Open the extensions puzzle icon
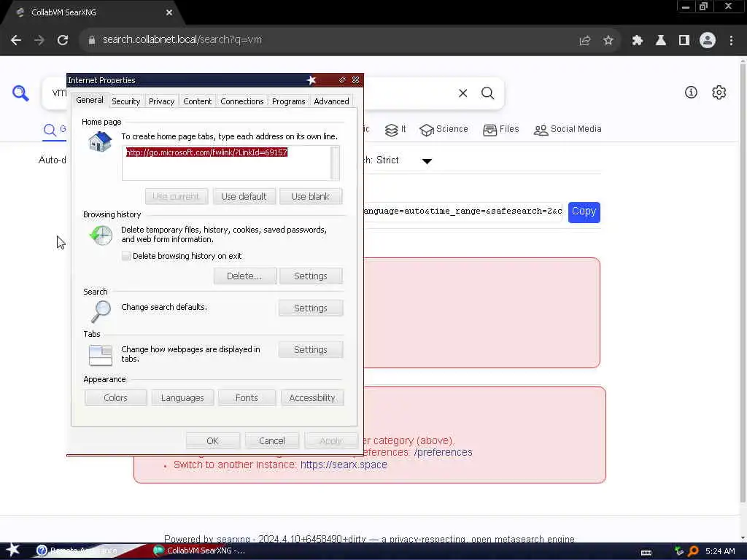 click(x=638, y=41)
